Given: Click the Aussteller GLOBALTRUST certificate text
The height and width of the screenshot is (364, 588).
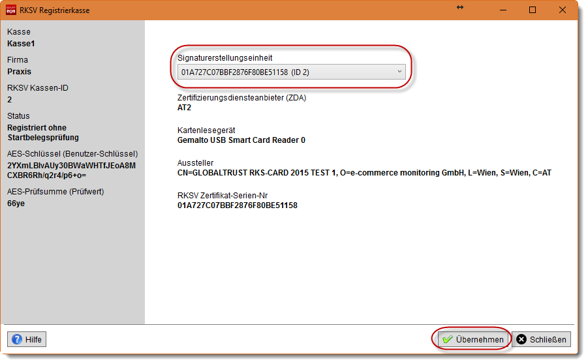Looking at the screenshot, I should coord(364,173).
